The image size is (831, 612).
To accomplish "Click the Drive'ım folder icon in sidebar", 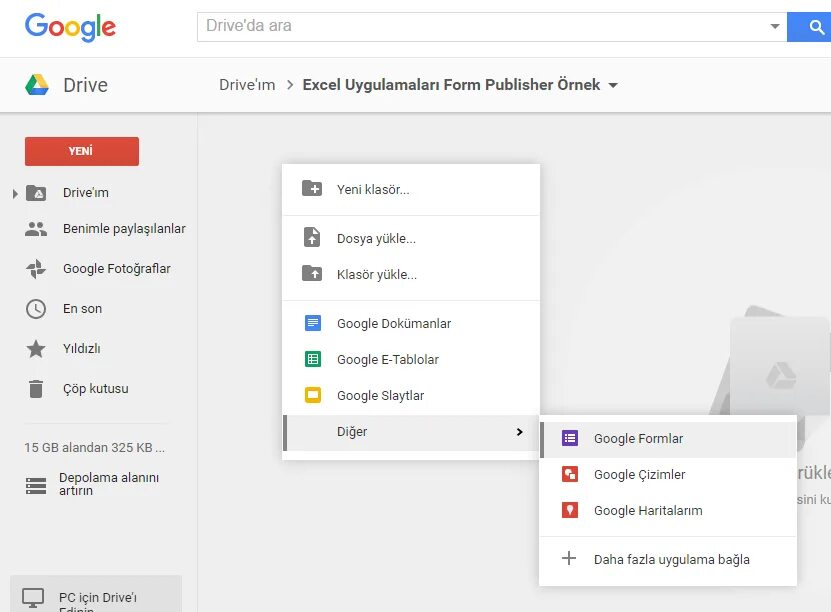I will pyautogui.click(x=36, y=193).
